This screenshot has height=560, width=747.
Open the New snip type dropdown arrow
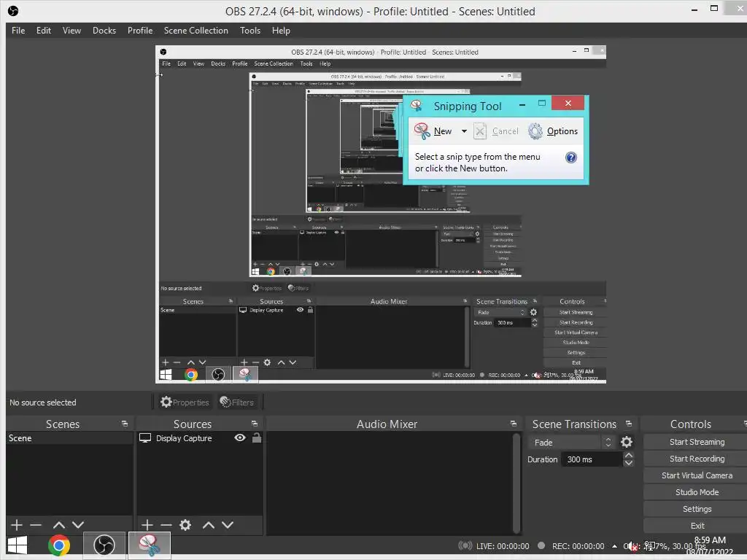pyautogui.click(x=464, y=131)
